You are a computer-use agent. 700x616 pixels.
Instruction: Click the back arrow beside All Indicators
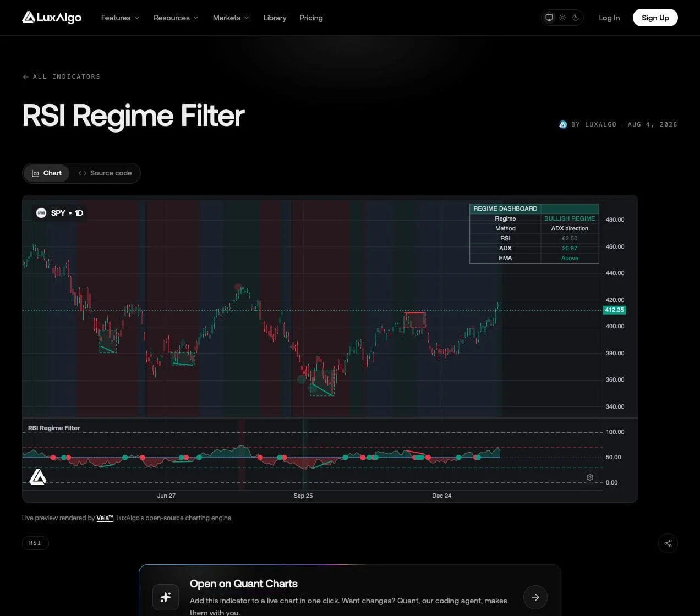[x=25, y=77]
